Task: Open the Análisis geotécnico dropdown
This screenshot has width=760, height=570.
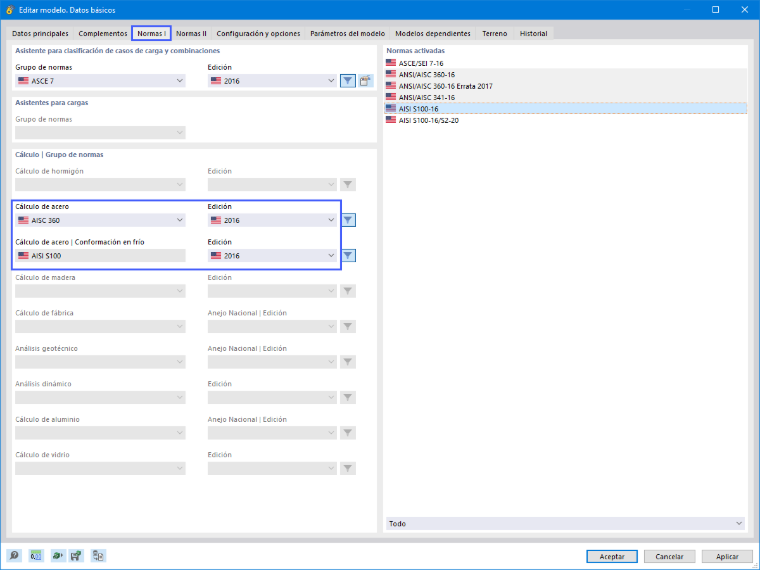Action: (x=100, y=362)
